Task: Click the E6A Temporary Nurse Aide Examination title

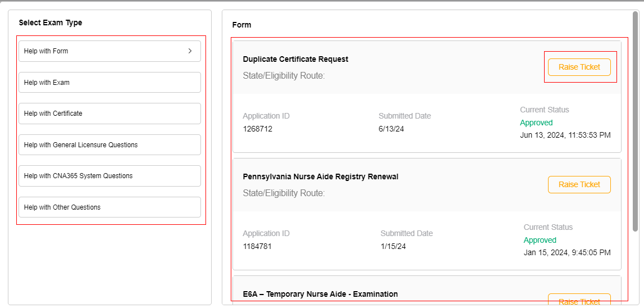Action: coord(320,294)
